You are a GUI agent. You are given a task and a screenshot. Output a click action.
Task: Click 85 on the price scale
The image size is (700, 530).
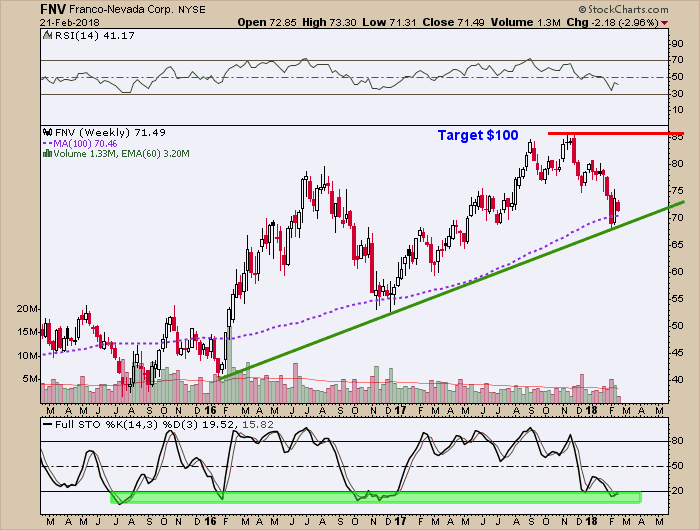677,138
